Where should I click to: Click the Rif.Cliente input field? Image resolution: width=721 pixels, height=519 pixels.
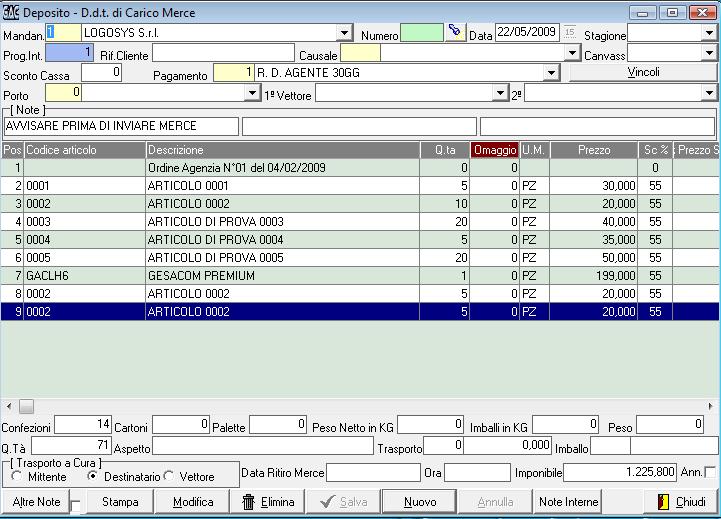pos(223,53)
